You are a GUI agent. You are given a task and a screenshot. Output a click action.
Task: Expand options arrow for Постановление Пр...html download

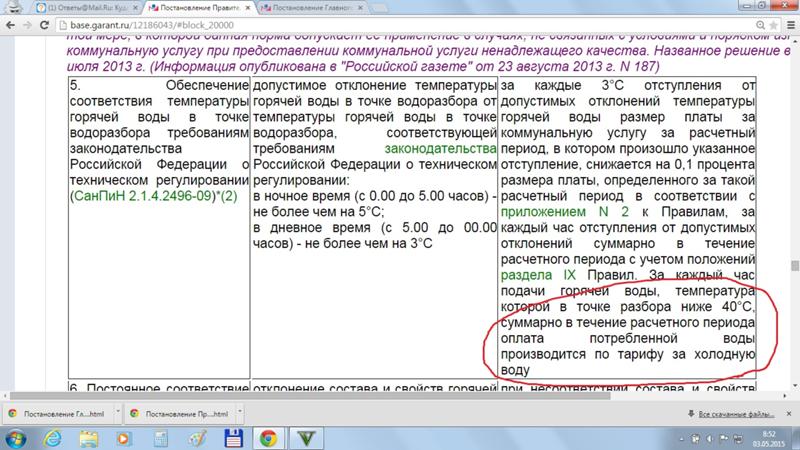tap(239, 411)
